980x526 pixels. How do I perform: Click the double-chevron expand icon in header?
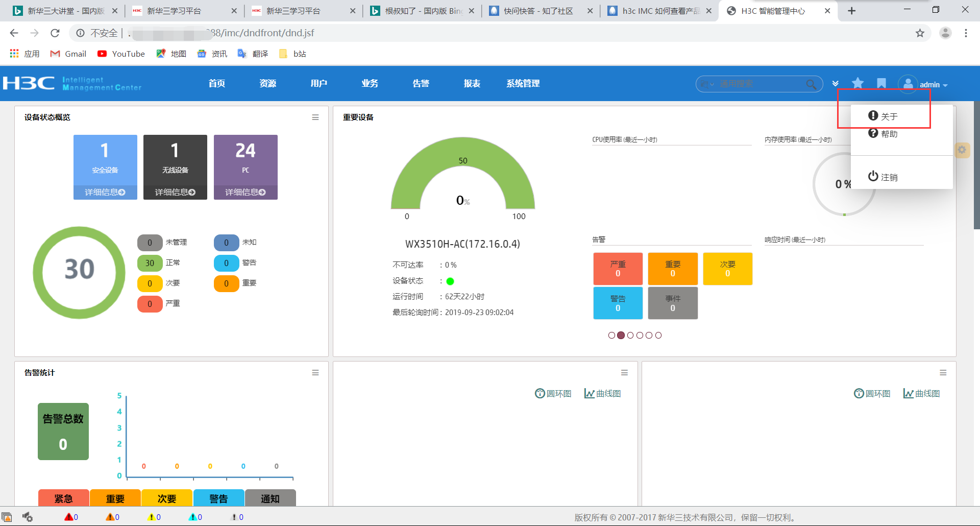[836, 84]
